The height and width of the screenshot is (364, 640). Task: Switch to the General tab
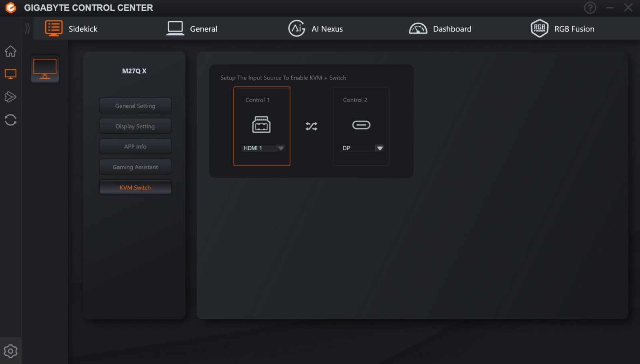coord(192,29)
